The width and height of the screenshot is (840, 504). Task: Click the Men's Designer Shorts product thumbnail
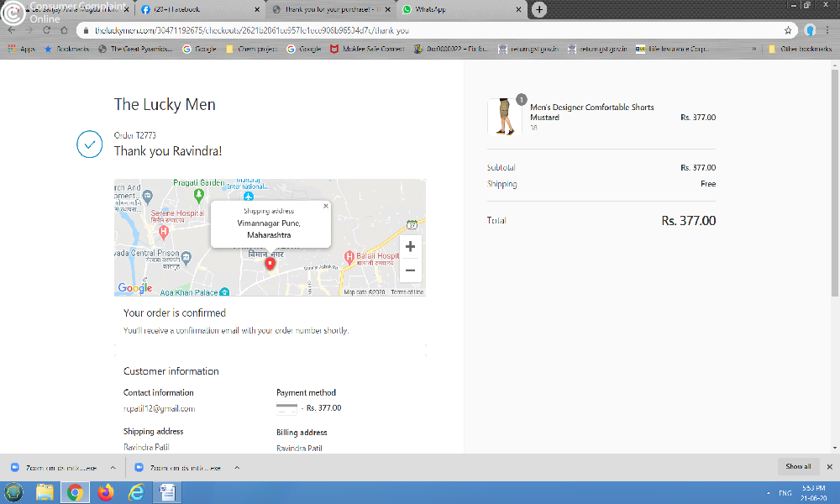tap(505, 117)
